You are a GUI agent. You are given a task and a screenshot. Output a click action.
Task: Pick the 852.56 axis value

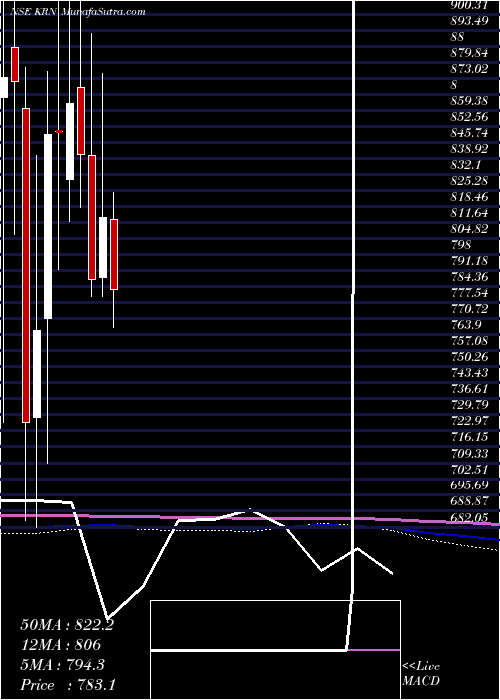coord(470,117)
